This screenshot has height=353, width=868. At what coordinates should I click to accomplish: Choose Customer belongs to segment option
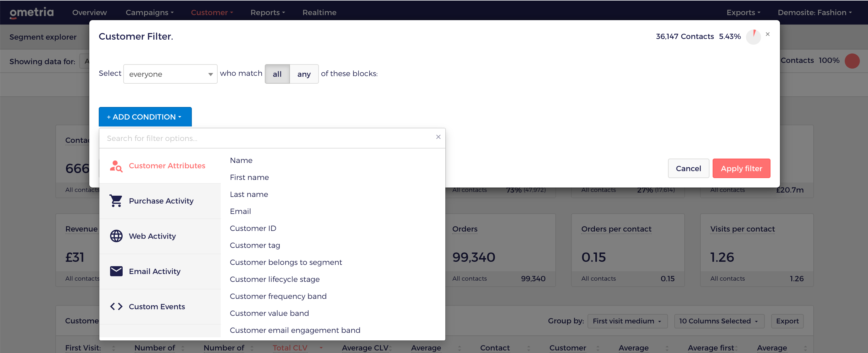click(x=286, y=262)
